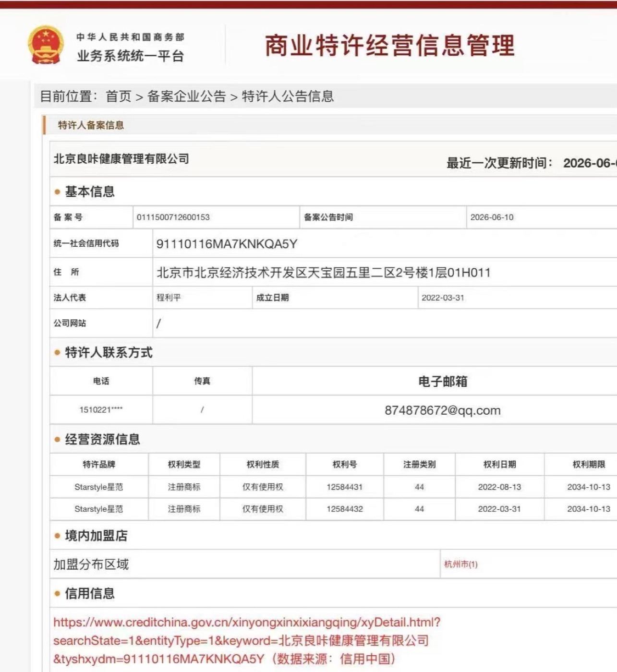This screenshot has width=617, height=672.
Task: Select the email 874878672@qq.com
Action: 443,410
